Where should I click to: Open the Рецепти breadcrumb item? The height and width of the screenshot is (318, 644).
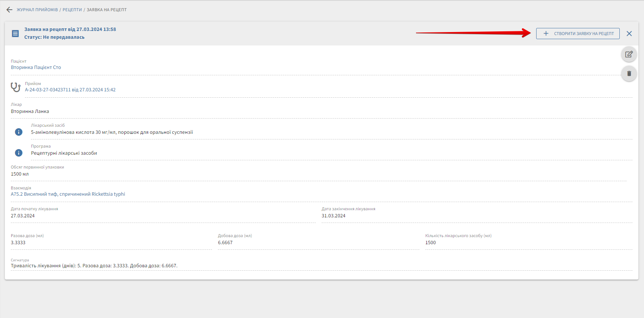(72, 10)
